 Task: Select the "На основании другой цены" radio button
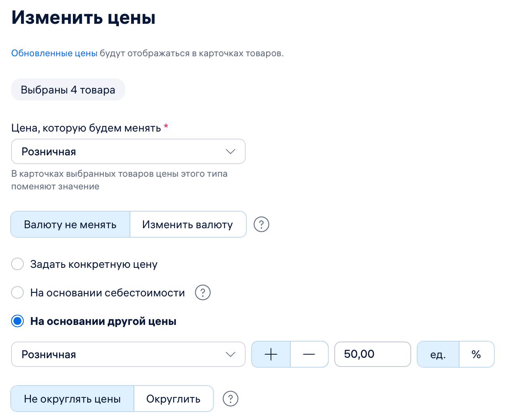(17, 321)
